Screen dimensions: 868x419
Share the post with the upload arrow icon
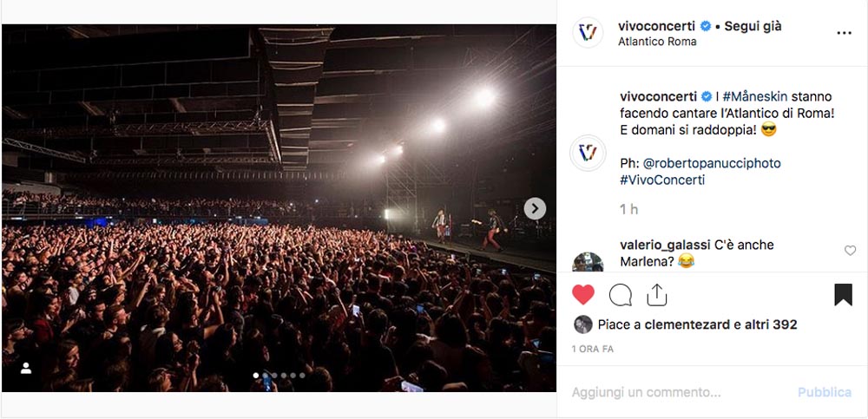pos(656,295)
